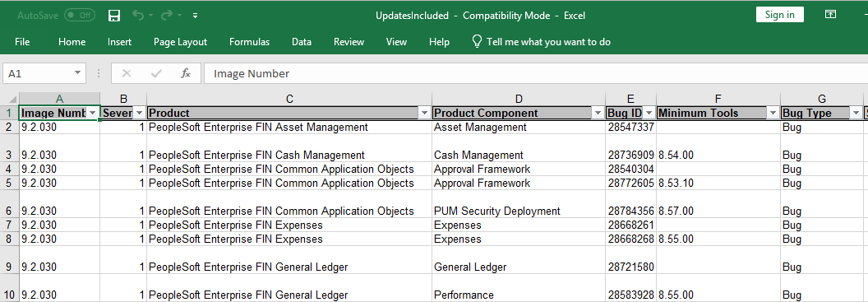Select column F header
The image size is (868, 302).
(x=718, y=99)
